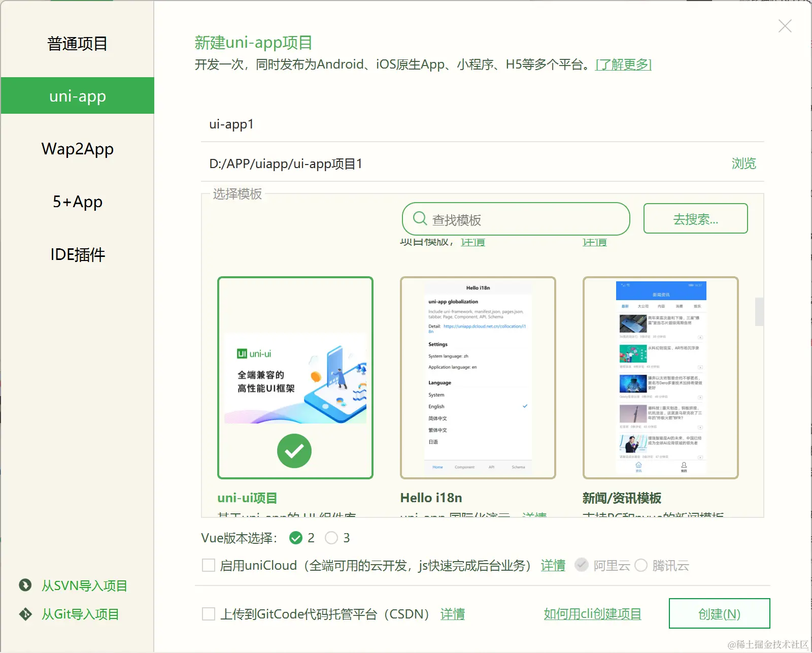
Task: Click the template list scrollbar thumb
Action: [x=759, y=311]
